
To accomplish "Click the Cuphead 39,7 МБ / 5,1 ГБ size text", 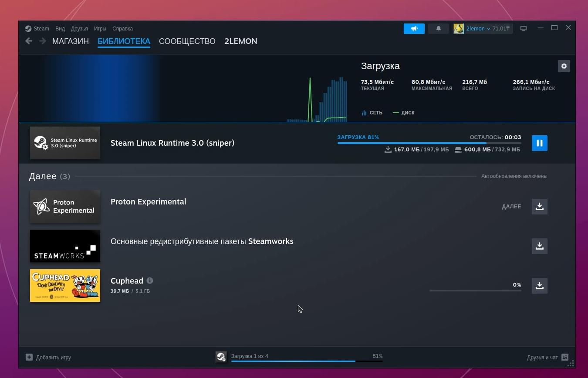I will (130, 291).
